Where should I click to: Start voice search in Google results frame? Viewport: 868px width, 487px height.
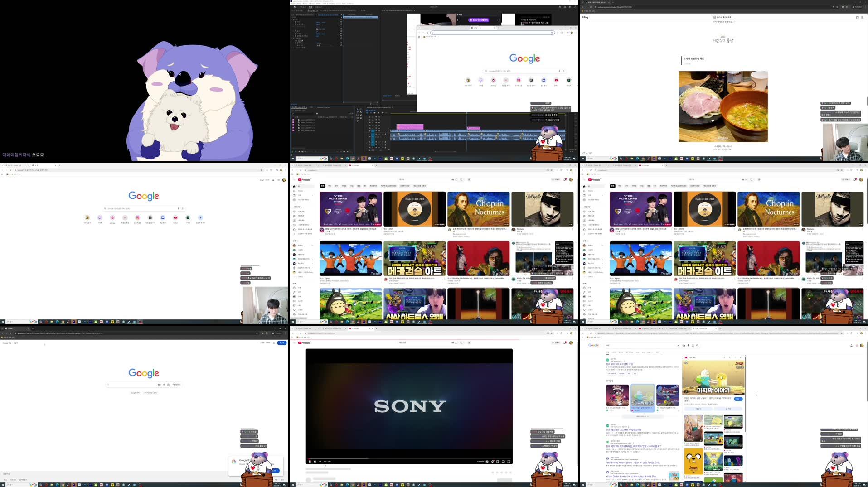689,345
